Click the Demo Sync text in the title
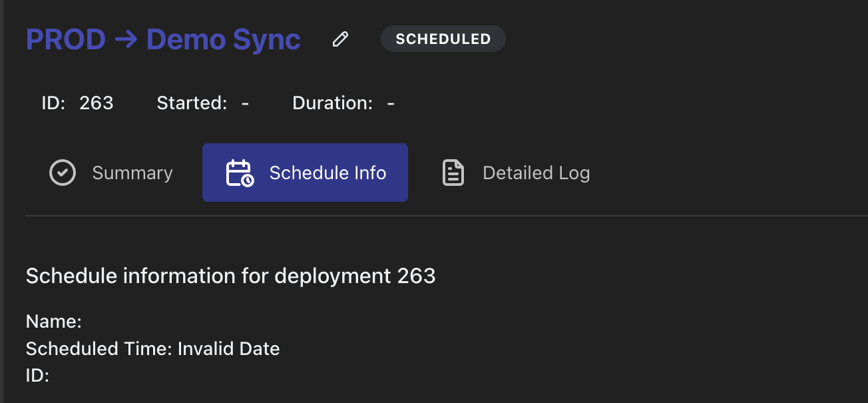The height and width of the screenshot is (403, 868). tap(224, 40)
